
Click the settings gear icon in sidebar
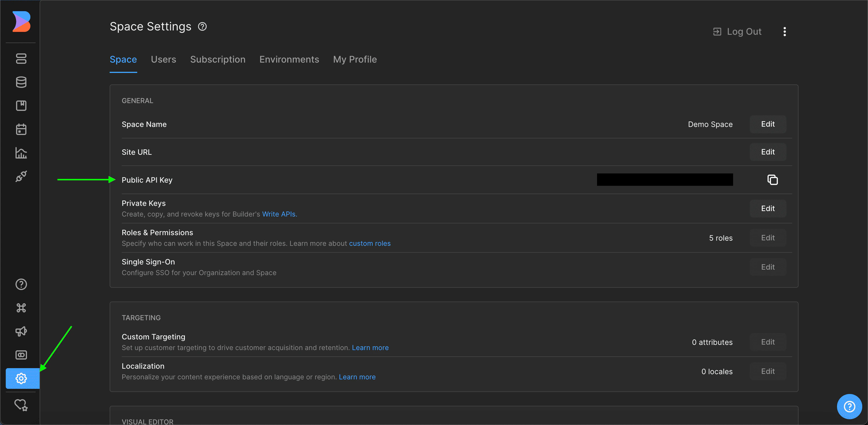21,378
